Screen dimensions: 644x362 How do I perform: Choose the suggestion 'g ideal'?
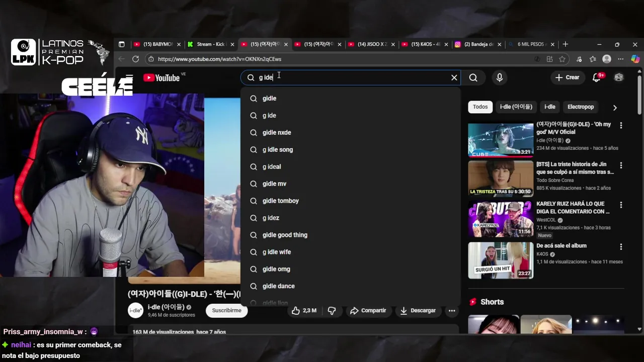click(x=350, y=167)
